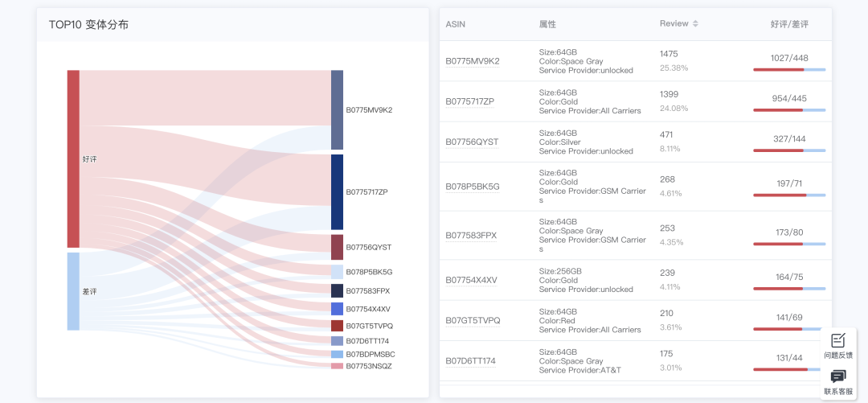The width and height of the screenshot is (868, 403).
Task: Select ASIN B078P5BK5G table entry
Action: click(473, 187)
